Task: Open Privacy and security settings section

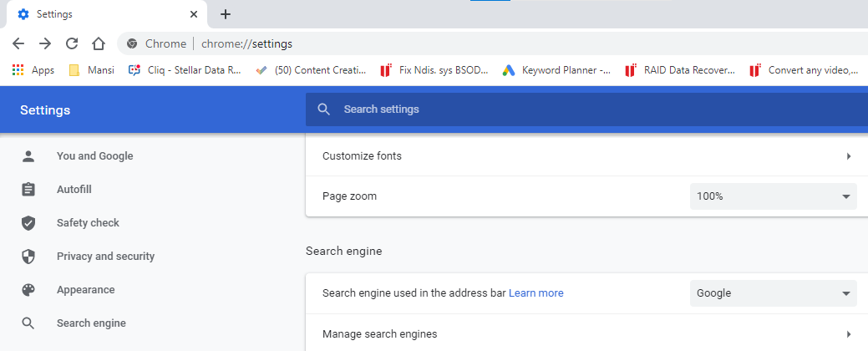Action: (x=105, y=257)
